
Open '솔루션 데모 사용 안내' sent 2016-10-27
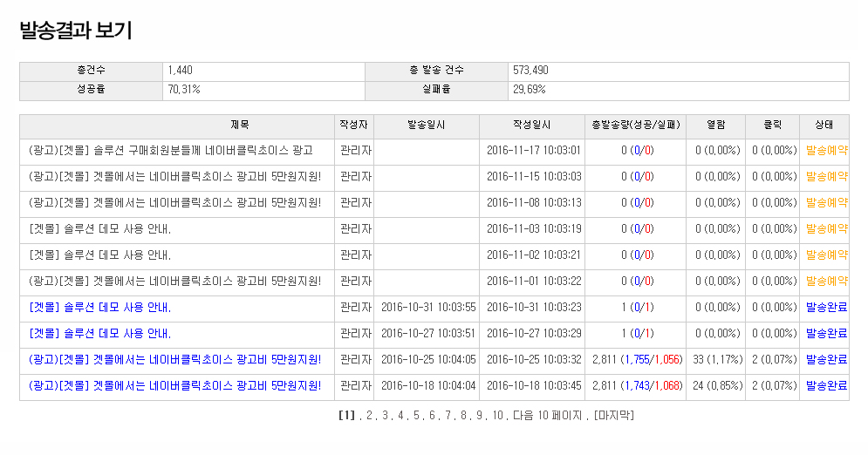click(x=99, y=333)
